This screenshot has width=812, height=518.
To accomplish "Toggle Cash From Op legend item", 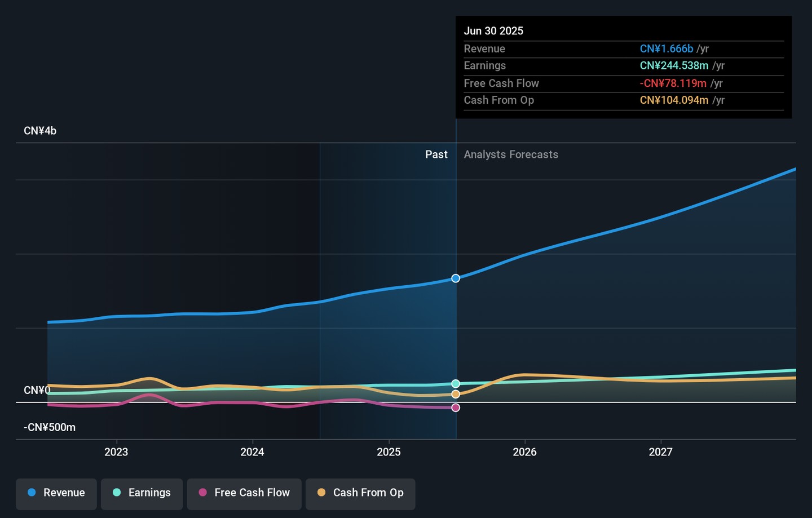I will pos(360,493).
